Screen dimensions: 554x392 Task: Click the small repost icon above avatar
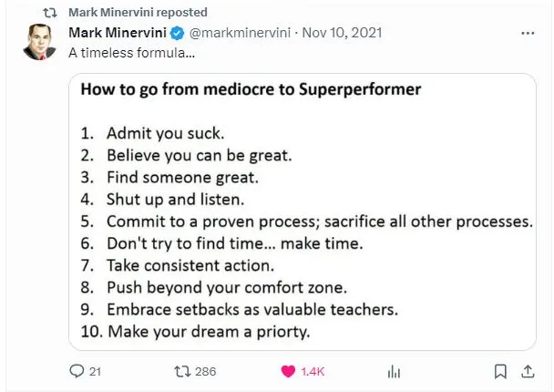(x=51, y=13)
